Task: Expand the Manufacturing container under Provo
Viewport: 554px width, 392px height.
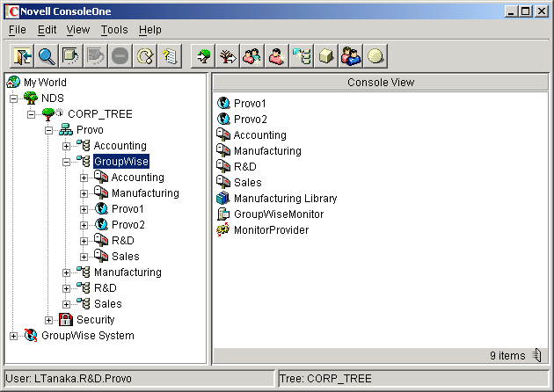Action: [x=66, y=272]
